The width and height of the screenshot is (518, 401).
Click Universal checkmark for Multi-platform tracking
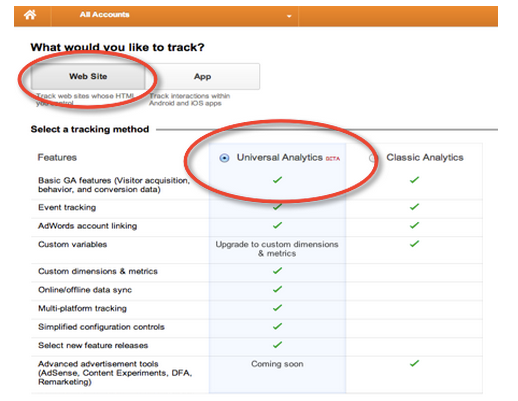click(x=277, y=308)
